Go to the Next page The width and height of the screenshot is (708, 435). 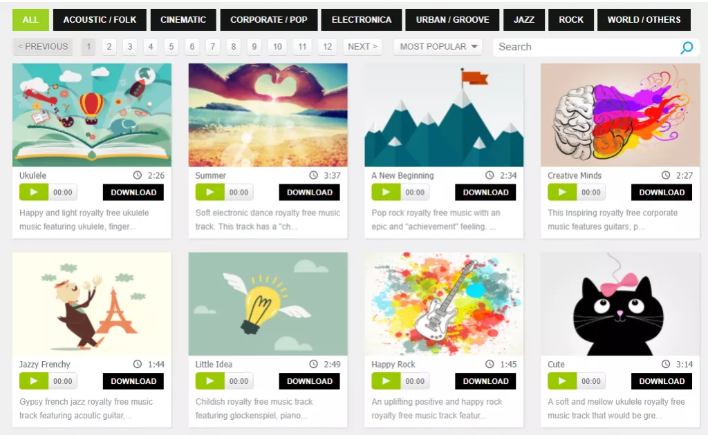pos(362,47)
